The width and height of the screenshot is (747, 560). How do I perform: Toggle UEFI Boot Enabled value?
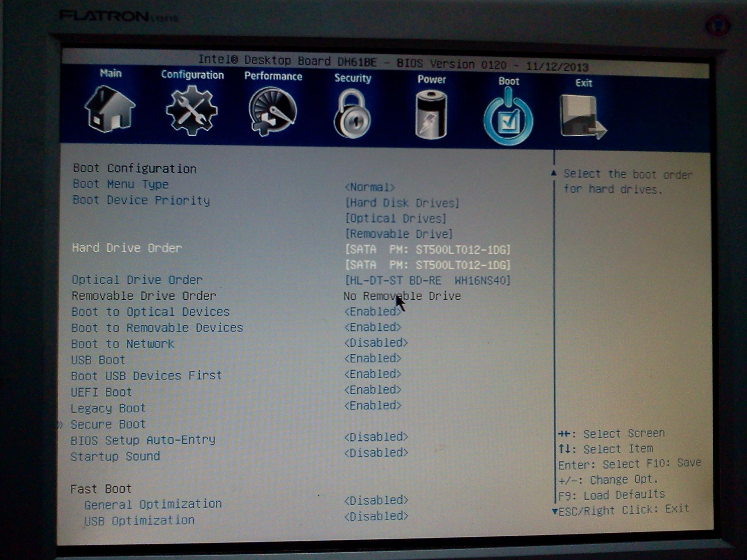[x=373, y=390]
